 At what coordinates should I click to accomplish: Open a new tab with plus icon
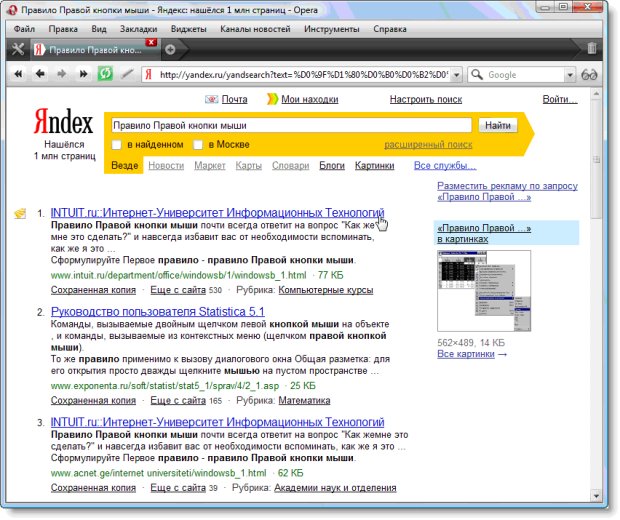point(170,50)
